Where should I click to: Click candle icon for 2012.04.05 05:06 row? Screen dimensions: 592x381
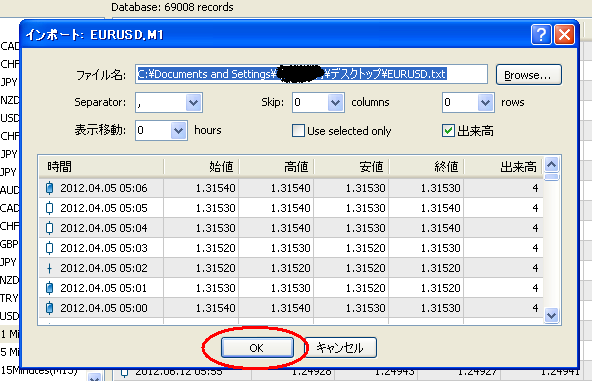click(x=49, y=188)
